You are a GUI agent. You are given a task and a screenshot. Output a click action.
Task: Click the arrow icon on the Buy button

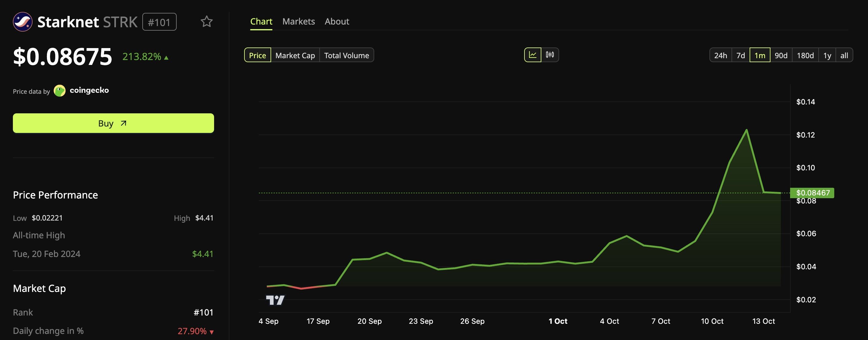(x=124, y=123)
